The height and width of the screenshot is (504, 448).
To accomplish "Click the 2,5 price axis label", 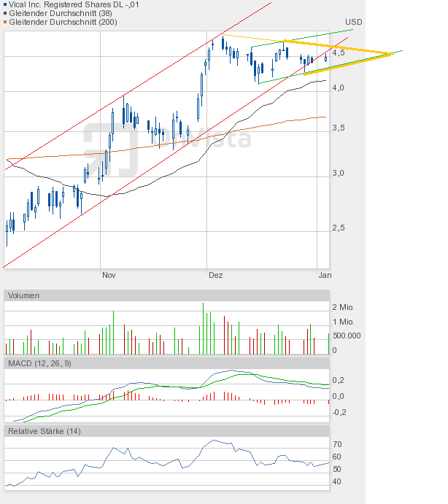I will click(339, 228).
